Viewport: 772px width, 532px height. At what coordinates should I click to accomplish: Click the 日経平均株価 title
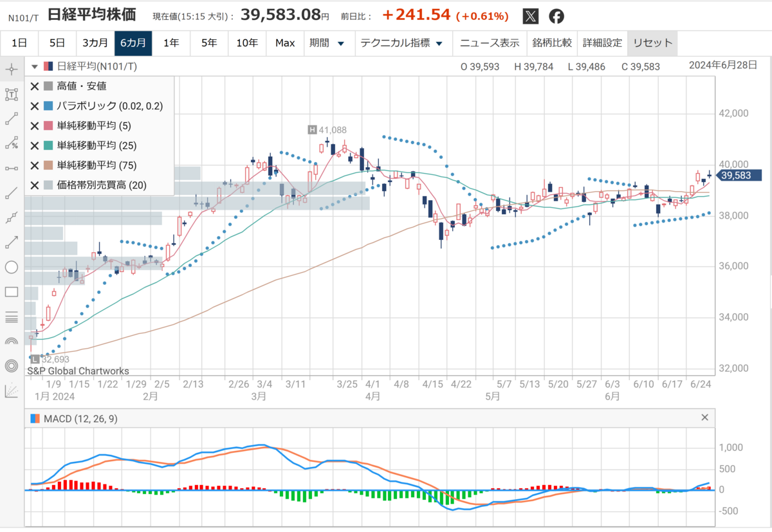pyautogui.click(x=91, y=15)
